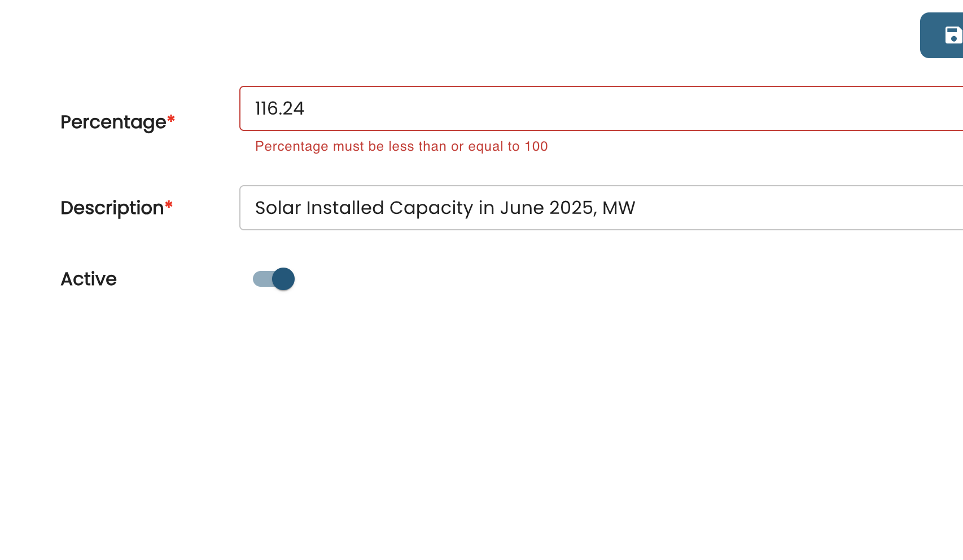Image resolution: width=963 pixels, height=560 pixels.
Task: Click the floppy disk save icon
Action: pyautogui.click(x=953, y=35)
